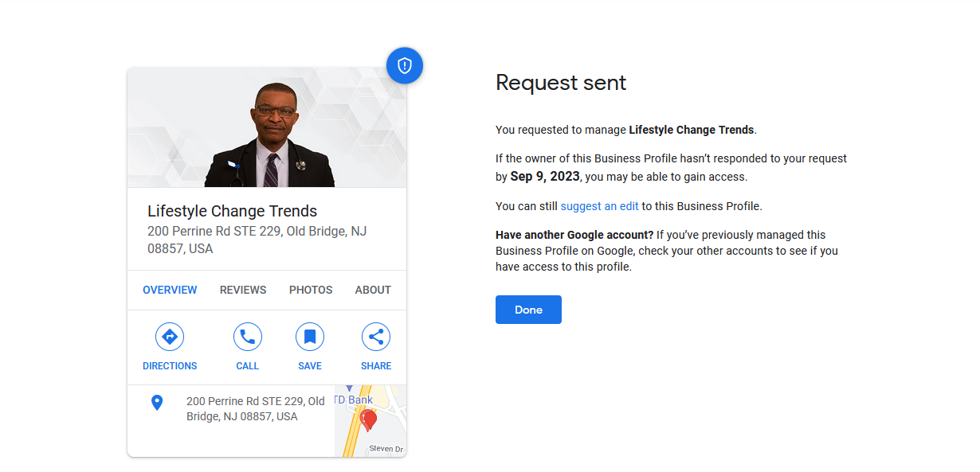Image resolution: width=980 pixels, height=472 pixels.
Task: Switch to the Overview tab
Action: (x=170, y=290)
